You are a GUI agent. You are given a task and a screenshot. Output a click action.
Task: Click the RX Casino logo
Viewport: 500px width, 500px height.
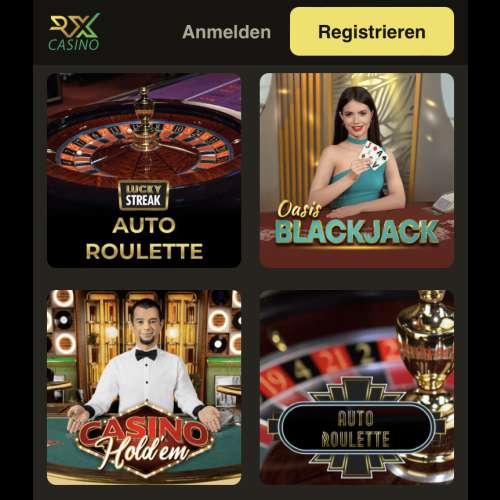(74, 32)
